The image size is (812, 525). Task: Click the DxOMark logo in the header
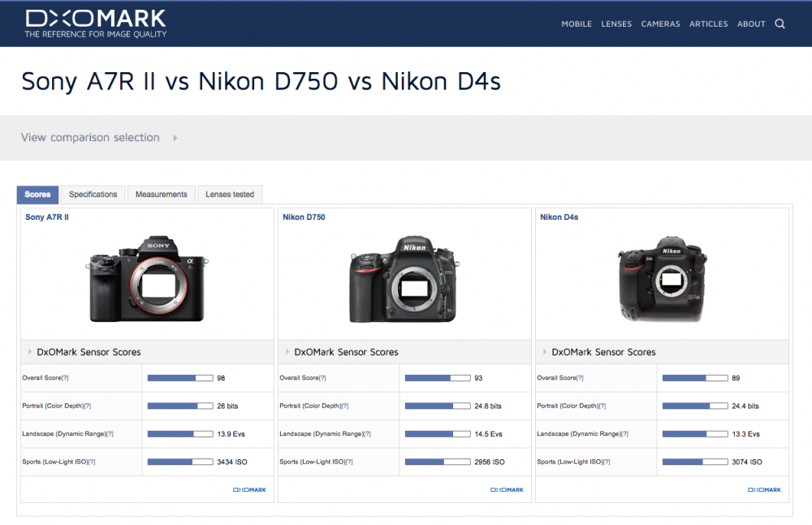click(x=96, y=24)
